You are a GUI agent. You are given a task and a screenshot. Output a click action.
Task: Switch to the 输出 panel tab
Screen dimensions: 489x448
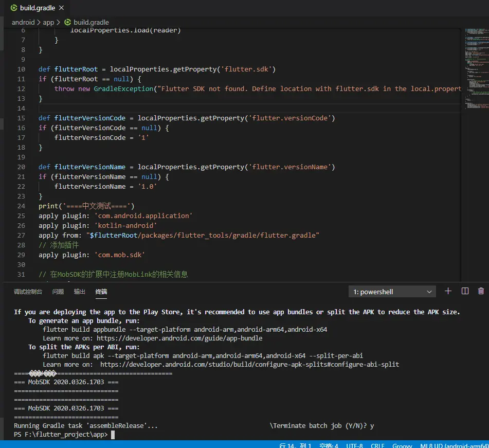pos(80,292)
